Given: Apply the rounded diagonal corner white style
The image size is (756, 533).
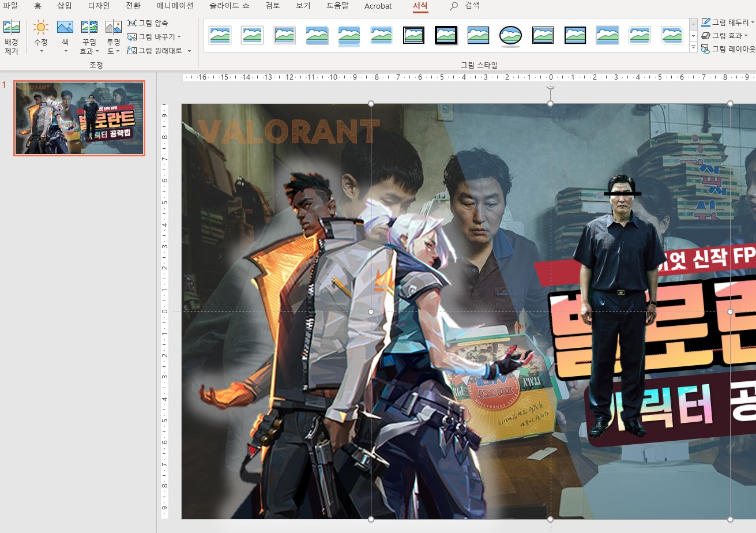Looking at the screenshot, I should [x=640, y=35].
